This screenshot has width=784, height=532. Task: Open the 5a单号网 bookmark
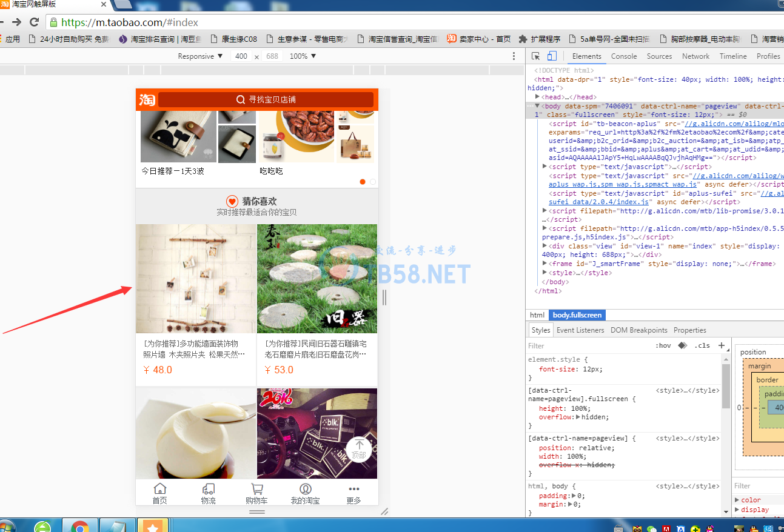[609, 39]
